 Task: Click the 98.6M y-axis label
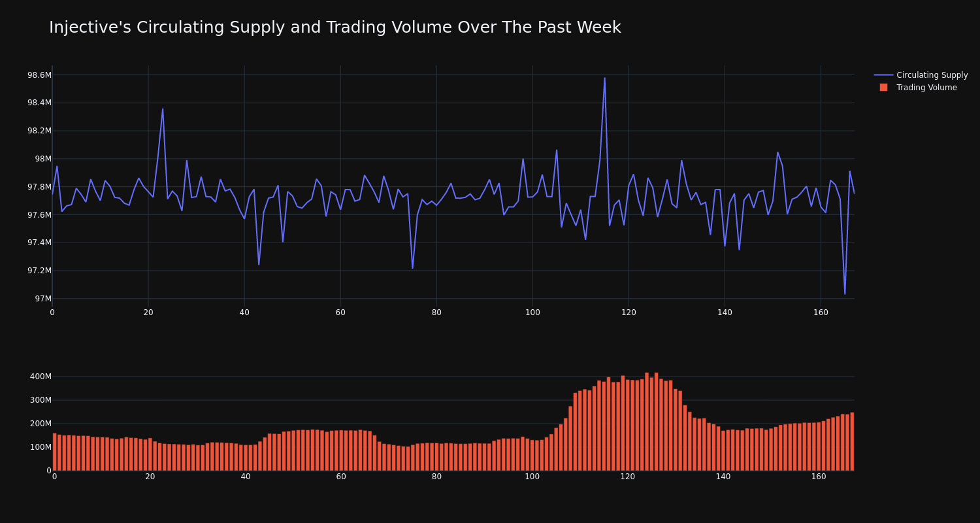click(x=39, y=75)
